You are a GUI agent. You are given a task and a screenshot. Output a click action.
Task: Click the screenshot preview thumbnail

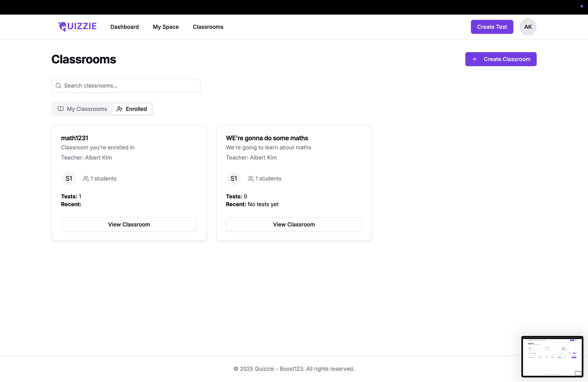552,356
